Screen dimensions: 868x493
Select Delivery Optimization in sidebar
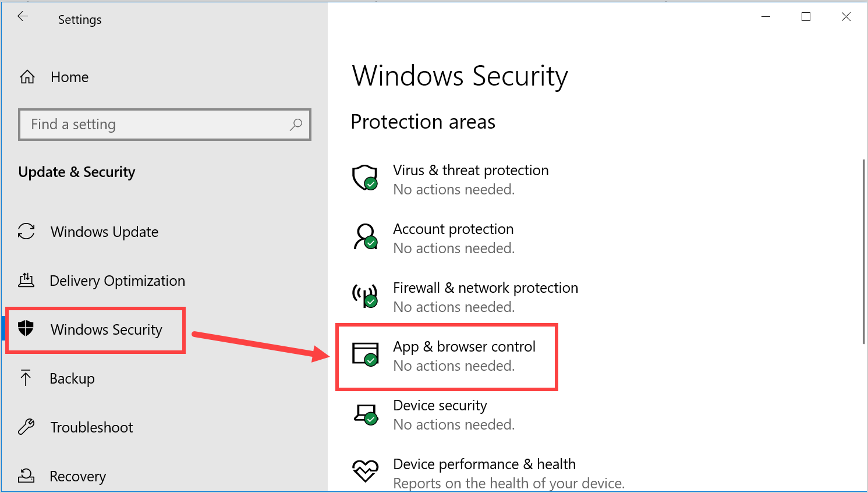click(x=117, y=281)
